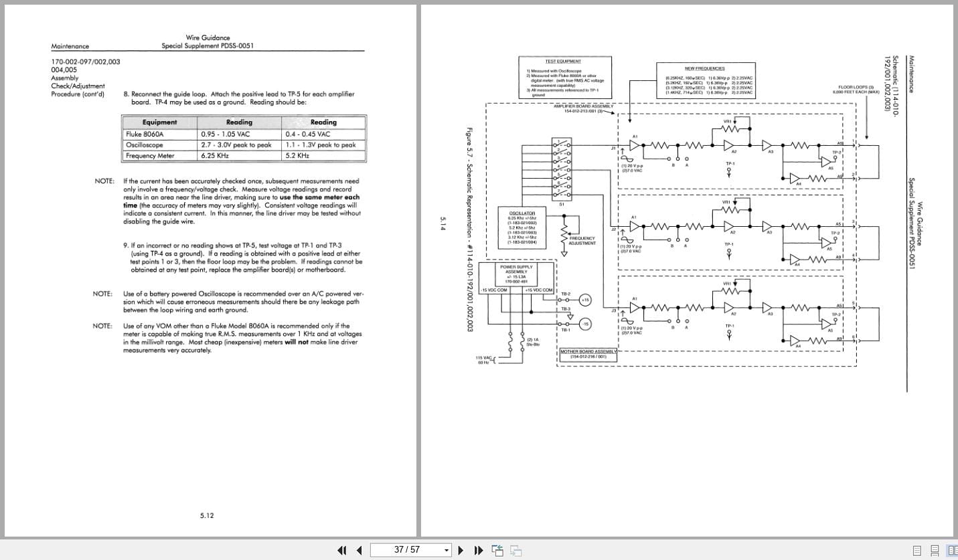Click "170-002-097/002,003" in the left margin

[86, 62]
